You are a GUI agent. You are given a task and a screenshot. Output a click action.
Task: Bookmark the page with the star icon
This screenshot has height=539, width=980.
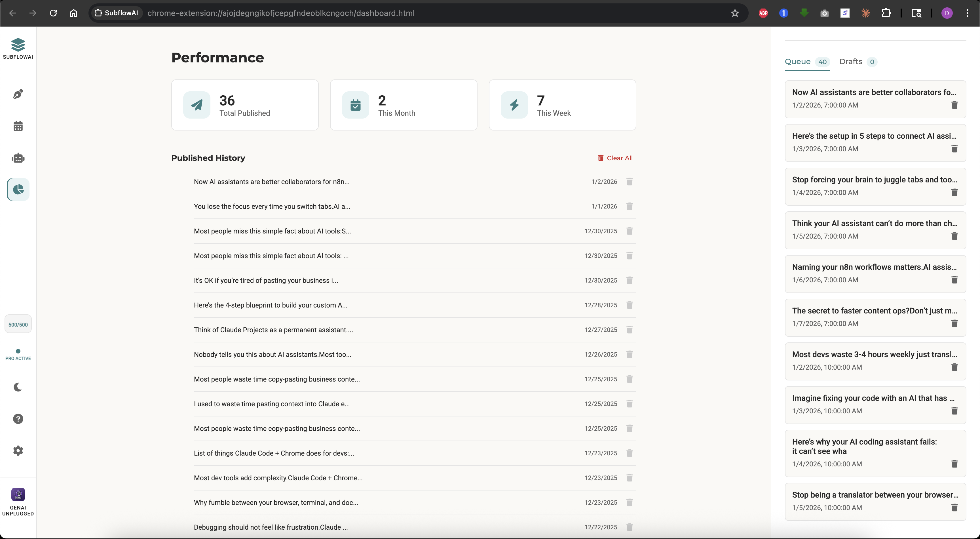[x=735, y=13]
